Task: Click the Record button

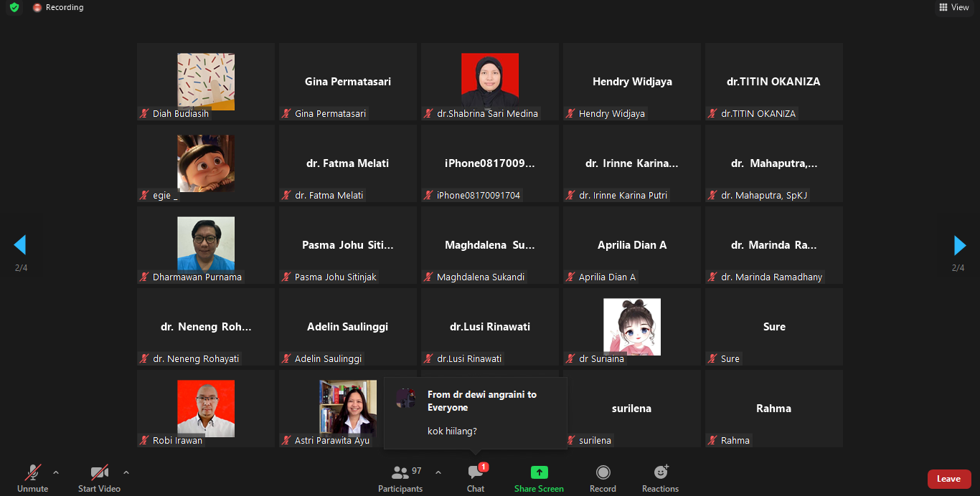Action: tap(603, 479)
